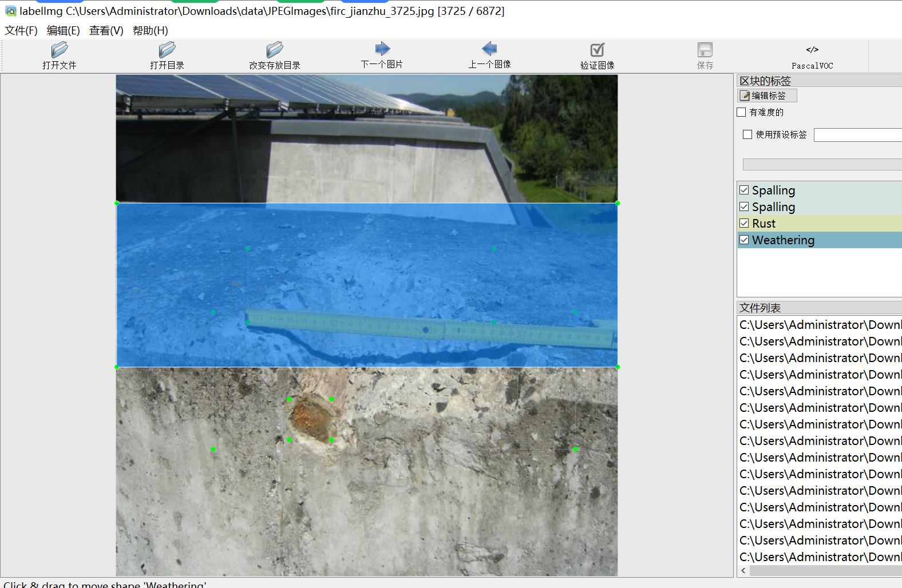Select the Weathering label row
The height and width of the screenshot is (588, 902).
(820, 240)
